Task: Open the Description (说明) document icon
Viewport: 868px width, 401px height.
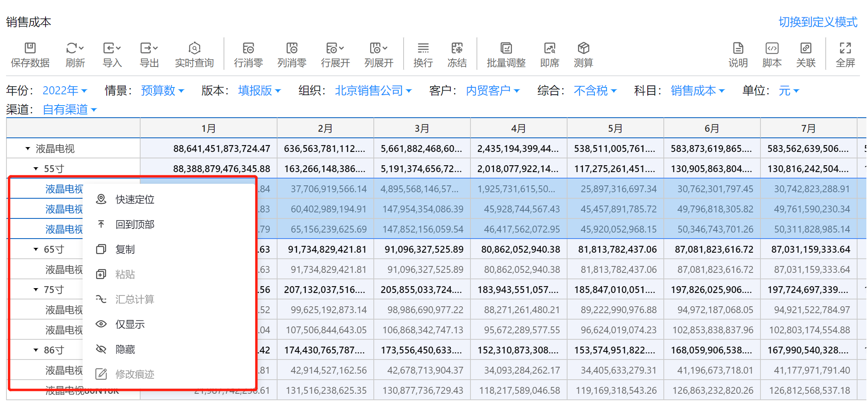Action: (x=738, y=48)
